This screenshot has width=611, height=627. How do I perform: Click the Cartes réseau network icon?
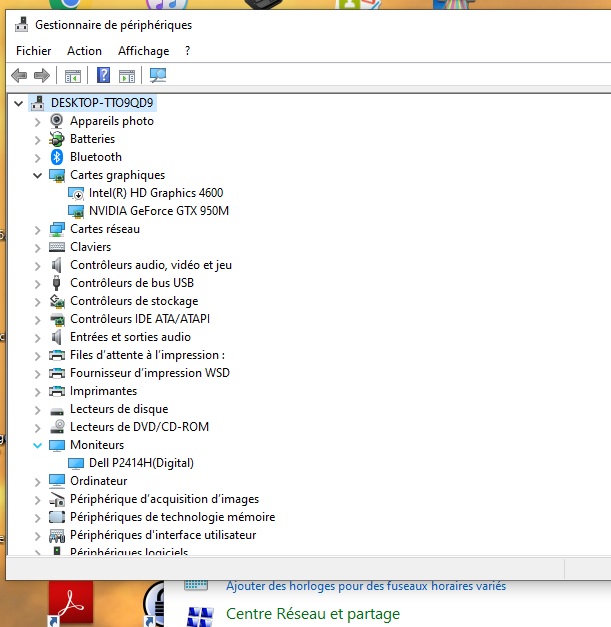57,229
